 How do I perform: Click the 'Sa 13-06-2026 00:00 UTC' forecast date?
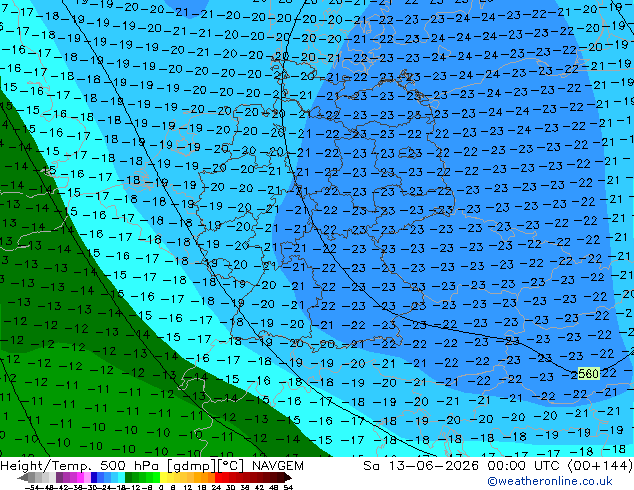coord(463,466)
